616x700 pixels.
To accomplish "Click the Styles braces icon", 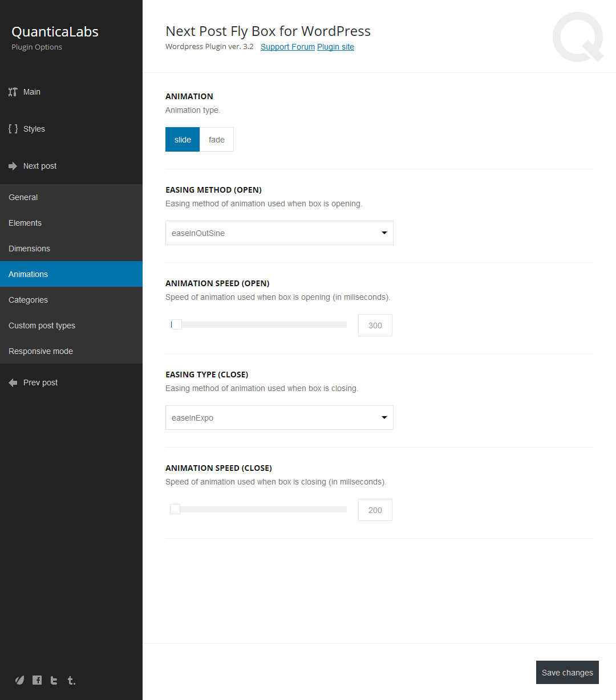I will coord(13,129).
